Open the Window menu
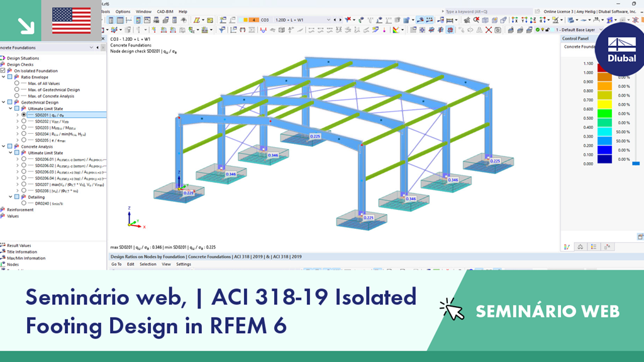The width and height of the screenshot is (644, 362). tap(143, 11)
